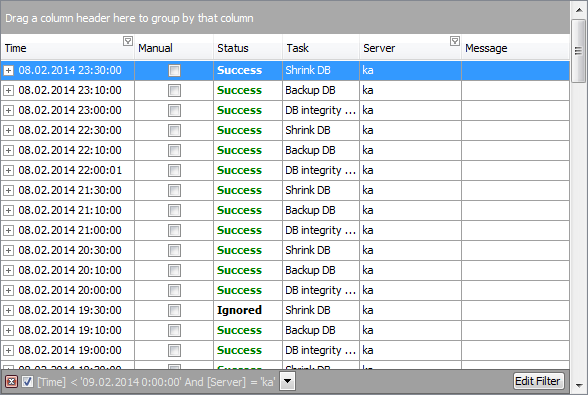Image resolution: width=588 pixels, height=395 pixels.
Task: Expand the 22:10:00 row details
Action: coord(8,150)
